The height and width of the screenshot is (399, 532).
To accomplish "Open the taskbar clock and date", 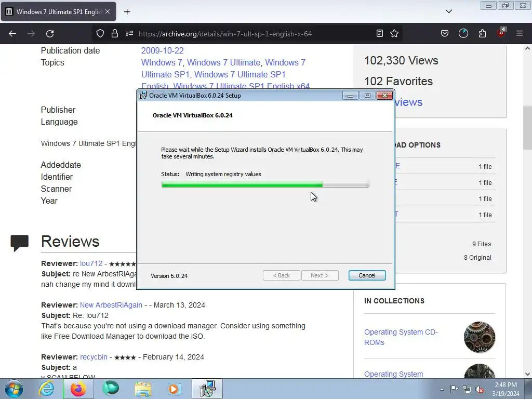I will [506, 389].
